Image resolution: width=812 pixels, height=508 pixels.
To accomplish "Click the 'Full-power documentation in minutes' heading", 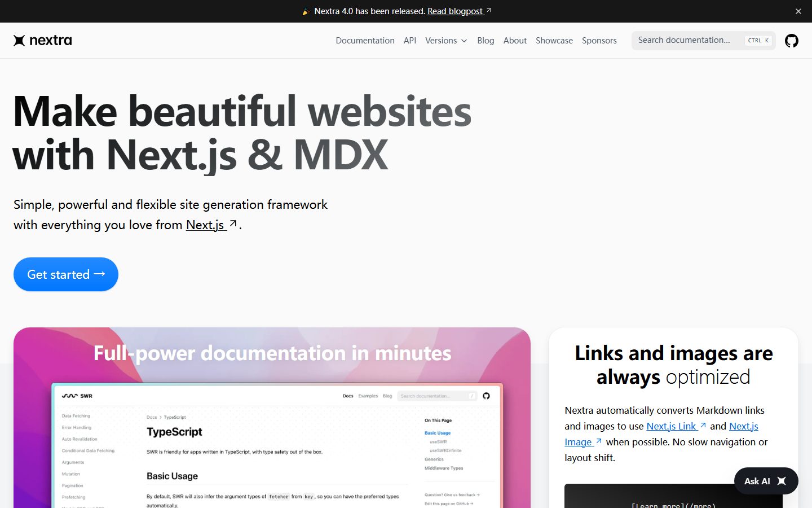I will click(x=272, y=353).
